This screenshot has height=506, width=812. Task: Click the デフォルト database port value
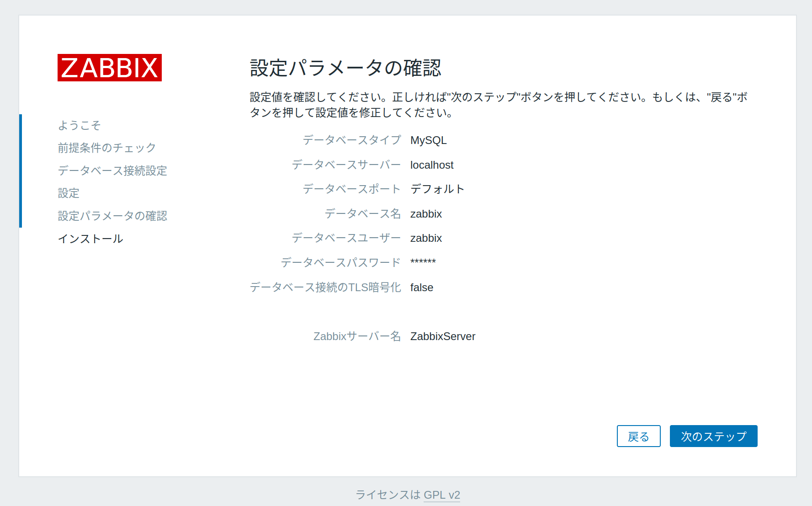click(x=437, y=189)
